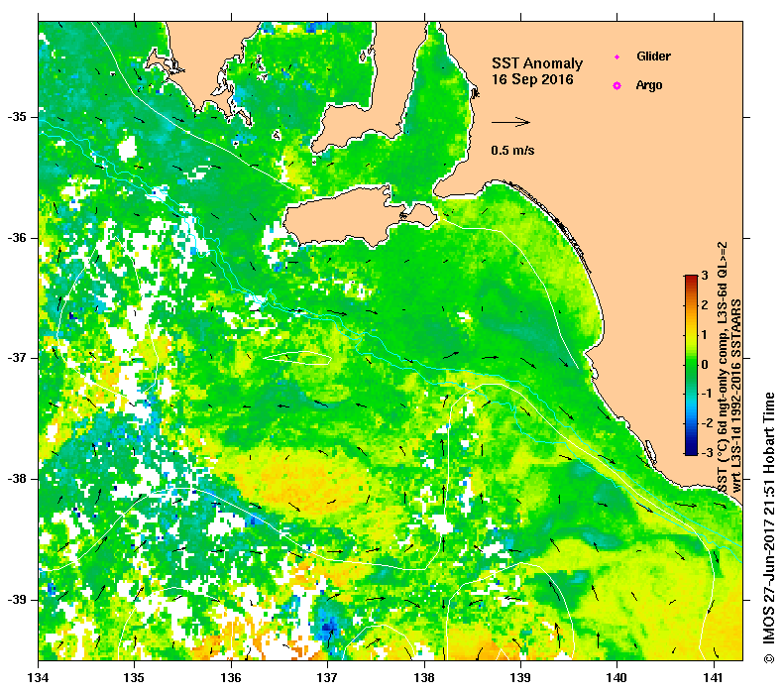The height and width of the screenshot is (694, 784).
Task: Click the IMOS copyright timestamp text
Action: tap(769, 527)
